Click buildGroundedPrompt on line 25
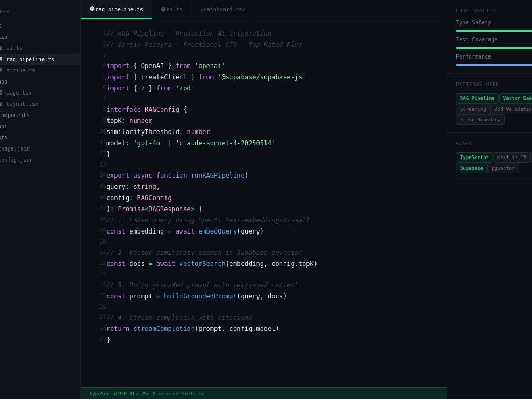The height and width of the screenshot is (399, 532). pyautogui.click(x=200, y=296)
